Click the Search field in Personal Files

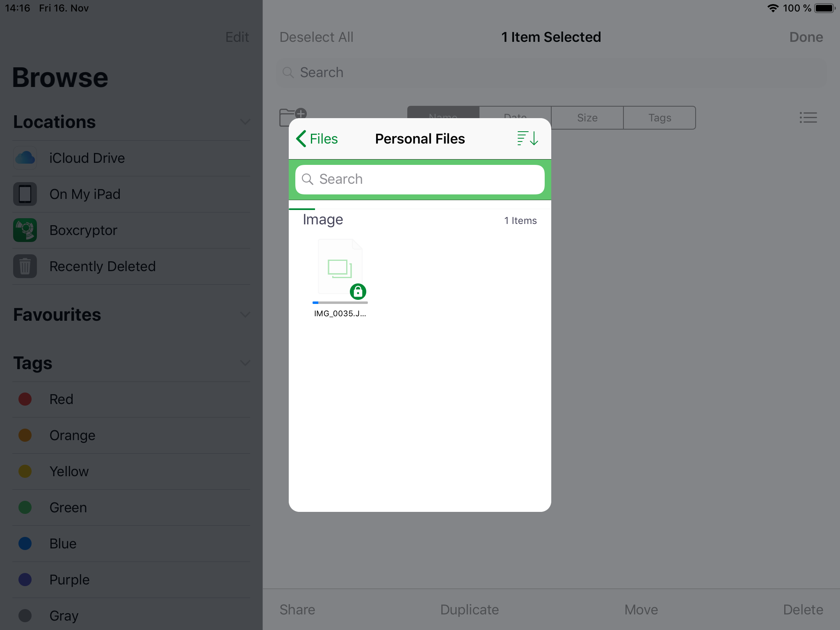tap(420, 179)
